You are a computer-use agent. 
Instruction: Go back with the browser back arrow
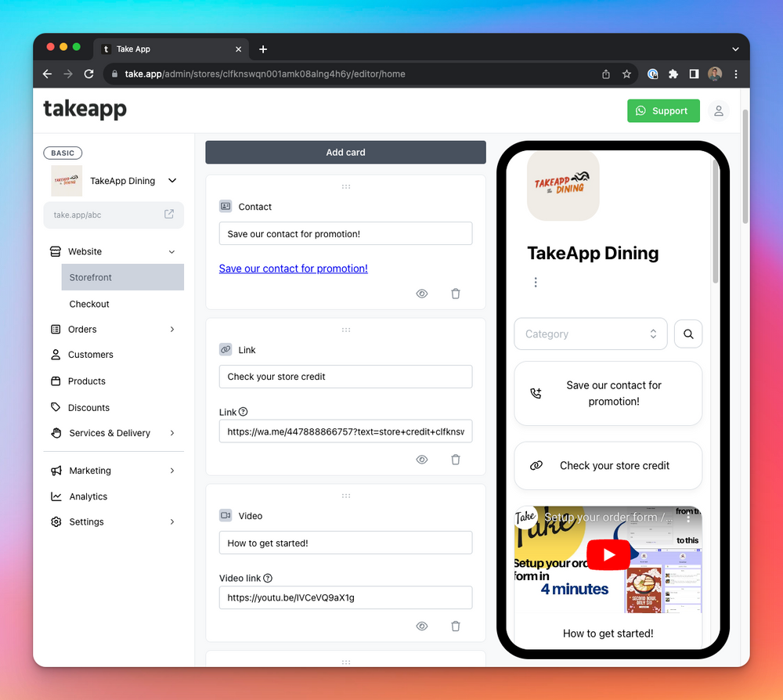tap(48, 74)
